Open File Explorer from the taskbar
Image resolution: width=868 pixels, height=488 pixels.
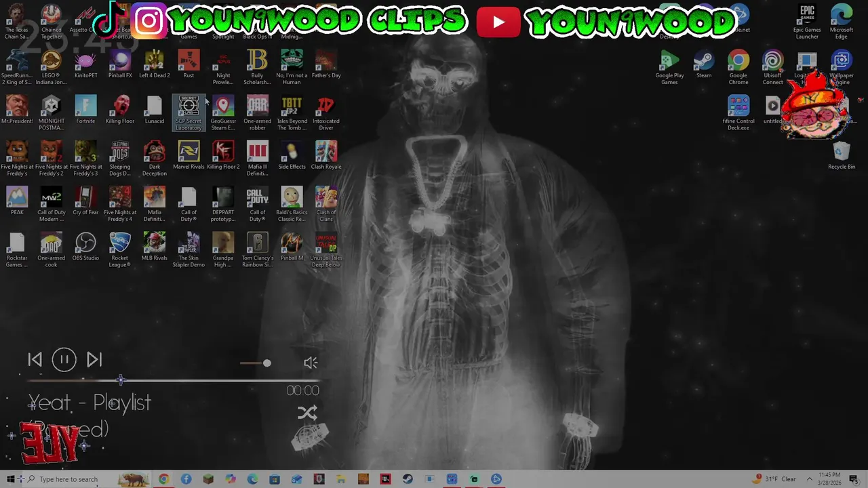click(341, 479)
